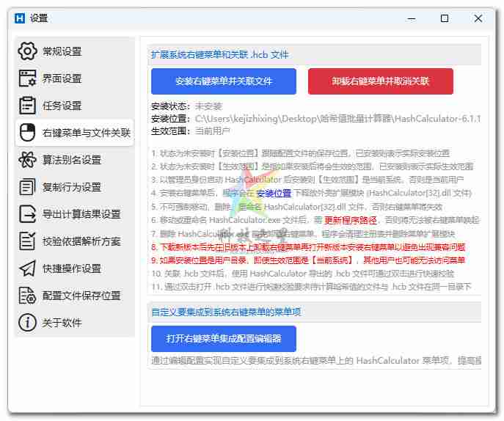Click the blue 安装位置 link in note 4
The width and height of the screenshot is (504, 421).
pyautogui.click(x=274, y=193)
